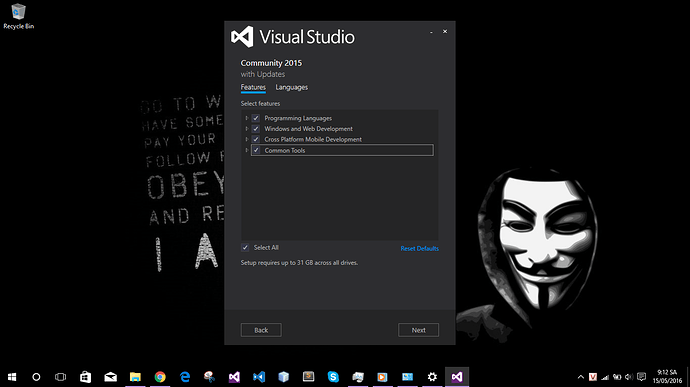Open the Snipping Tool taskbar icon

pos(209,377)
